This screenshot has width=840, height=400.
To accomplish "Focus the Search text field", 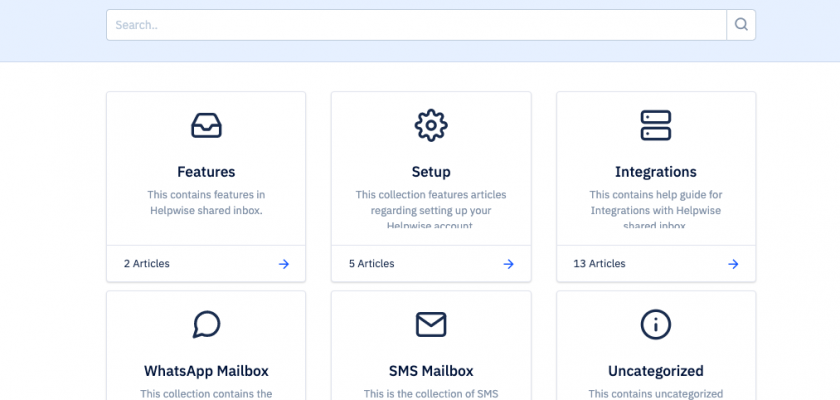I will tap(415, 25).
